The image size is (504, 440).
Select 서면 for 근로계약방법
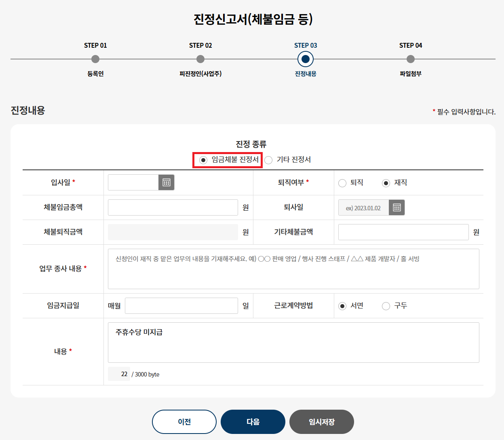pyautogui.click(x=342, y=306)
